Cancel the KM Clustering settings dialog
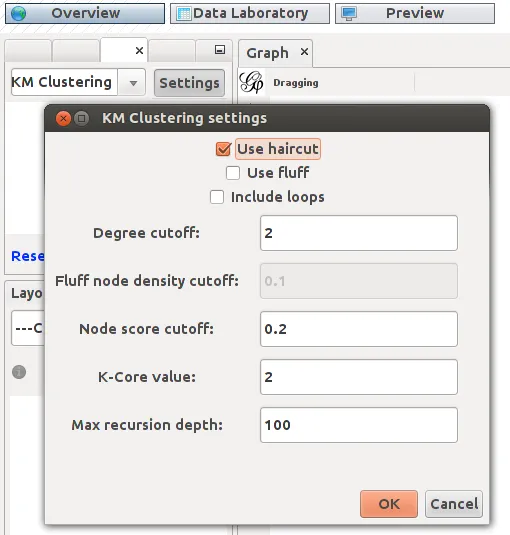This screenshot has width=510, height=535. (454, 504)
